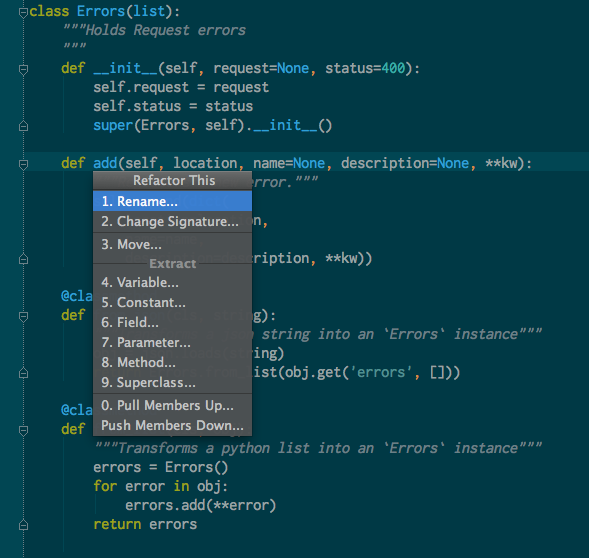This screenshot has height=558, width=589.
Task: Select Push Members Down... option
Action: 172,425
